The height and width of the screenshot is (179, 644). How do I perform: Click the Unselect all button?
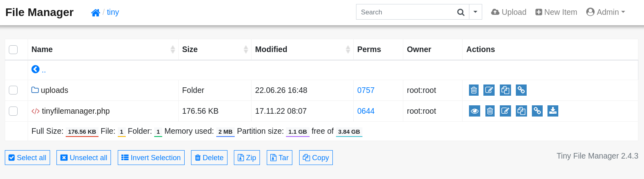[x=84, y=157]
